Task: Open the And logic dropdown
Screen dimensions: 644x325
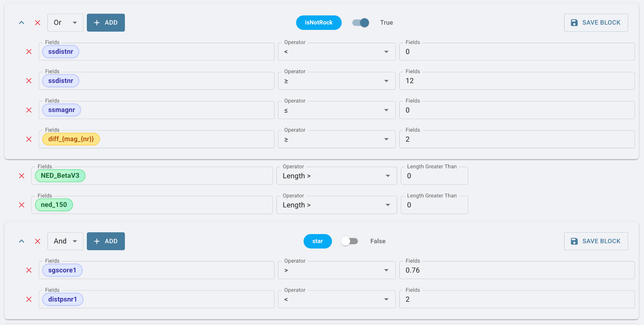Action: pos(65,241)
